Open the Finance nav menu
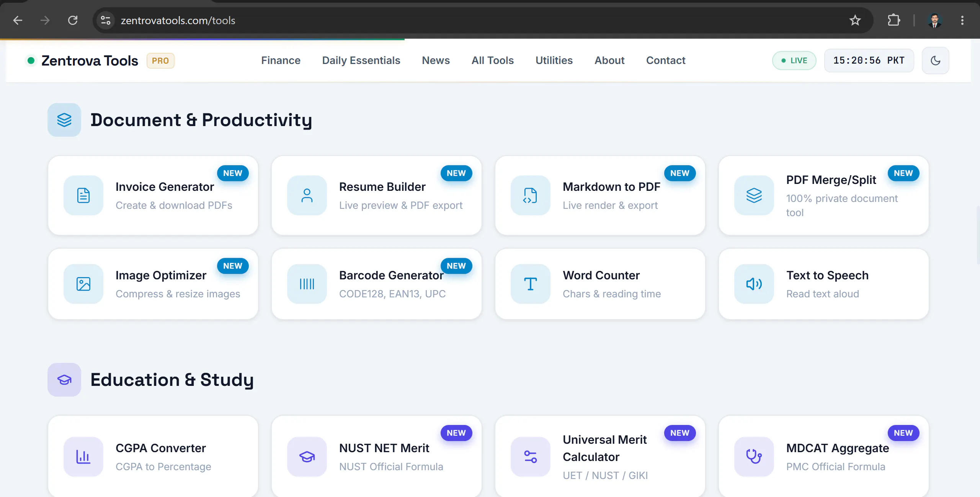Viewport: 980px width, 497px height. coord(281,61)
